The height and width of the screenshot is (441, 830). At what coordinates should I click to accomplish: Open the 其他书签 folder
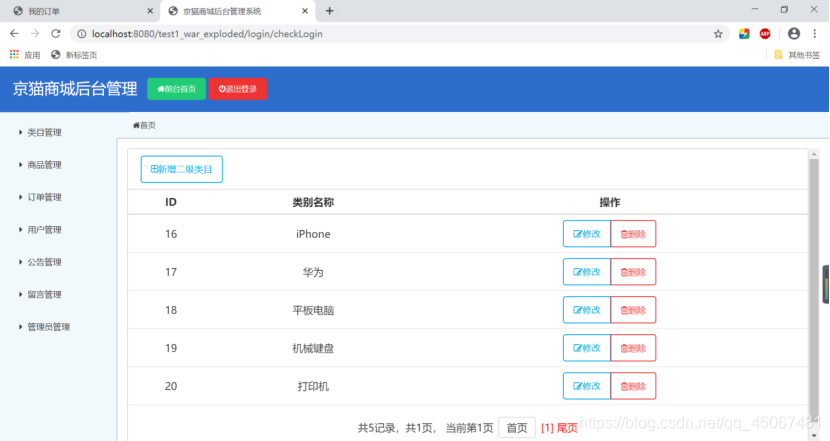pos(797,55)
